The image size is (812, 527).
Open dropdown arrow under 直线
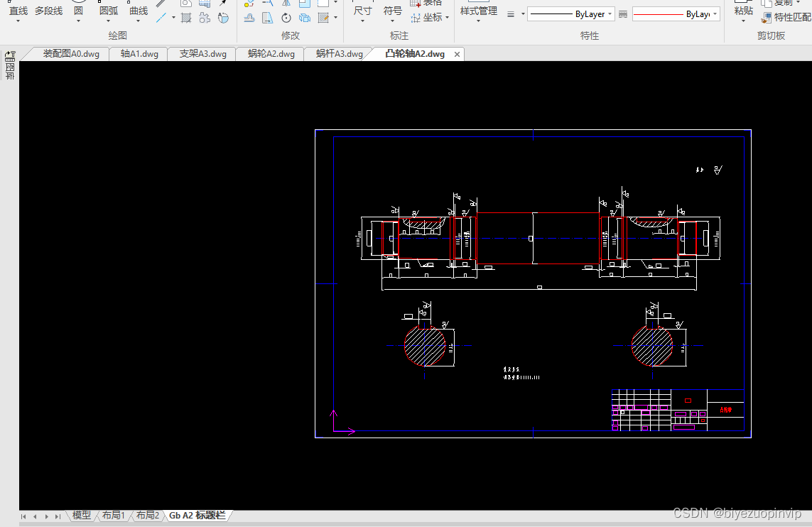(x=18, y=21)
